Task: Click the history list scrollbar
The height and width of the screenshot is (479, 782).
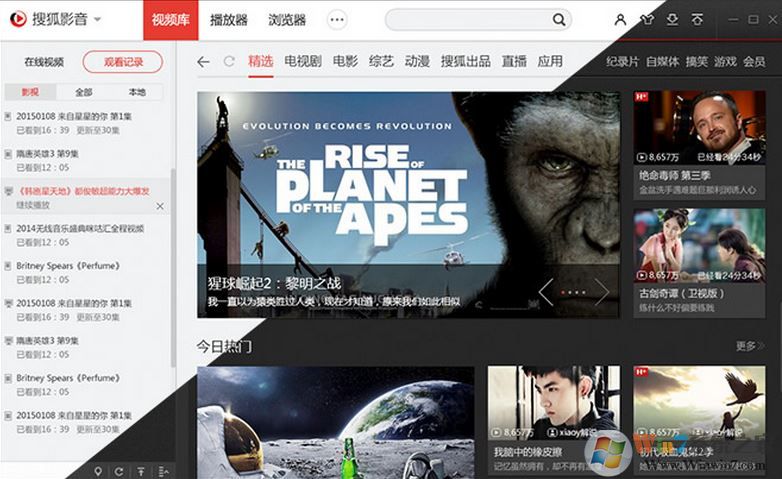Action: [x=173, y=267]
